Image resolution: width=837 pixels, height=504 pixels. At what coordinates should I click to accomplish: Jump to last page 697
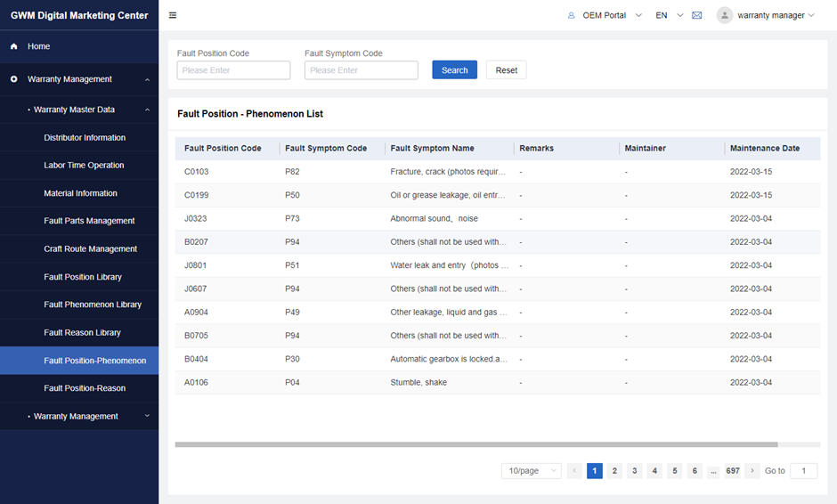[x=733, y=471]
